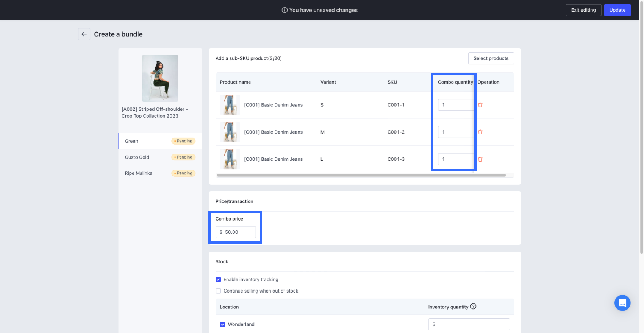
Task: Enable Continue selling when out of stock
Action: (218, 291)
